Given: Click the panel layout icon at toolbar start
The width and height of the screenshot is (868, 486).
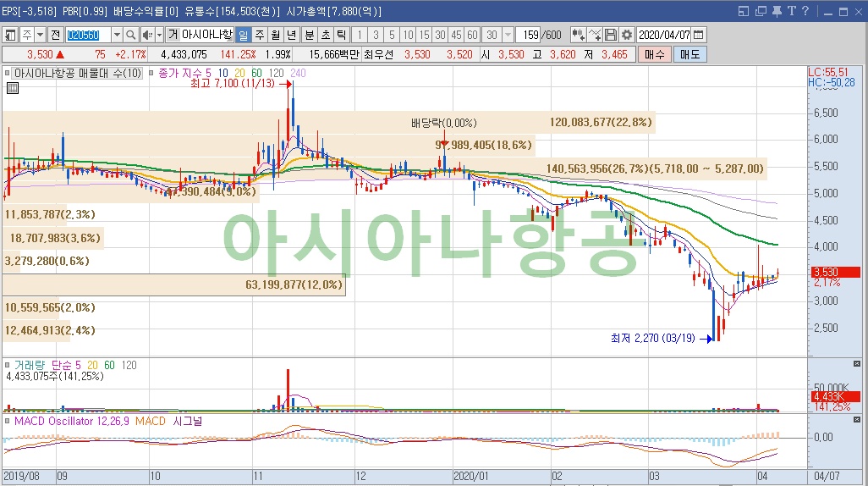Looking at the screenshot, I should 10,35.
